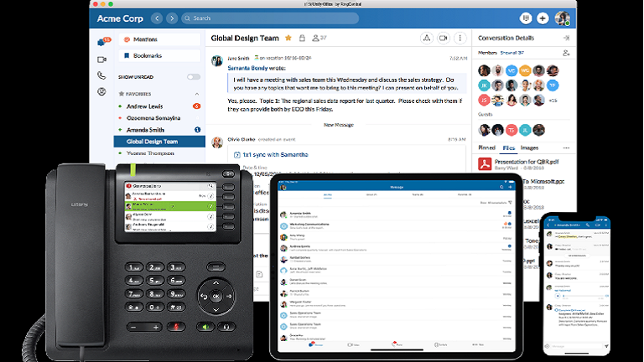Switch to the Images tab
The image size is (644, 362).
(x=530, y=147)
